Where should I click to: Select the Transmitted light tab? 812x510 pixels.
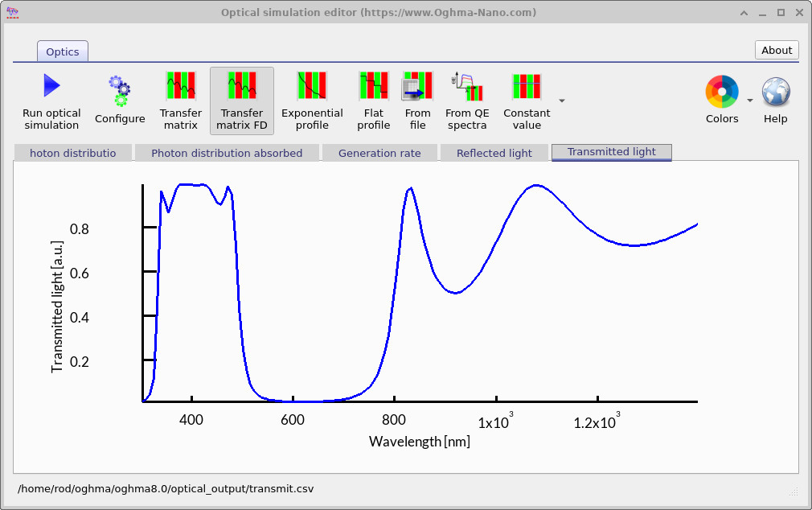pos(611,152)
